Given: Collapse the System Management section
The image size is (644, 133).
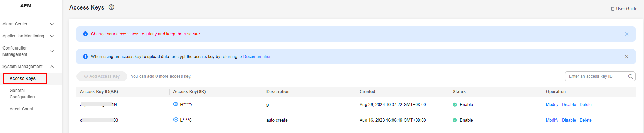Looking at the screenshot, I should point(52,66).
